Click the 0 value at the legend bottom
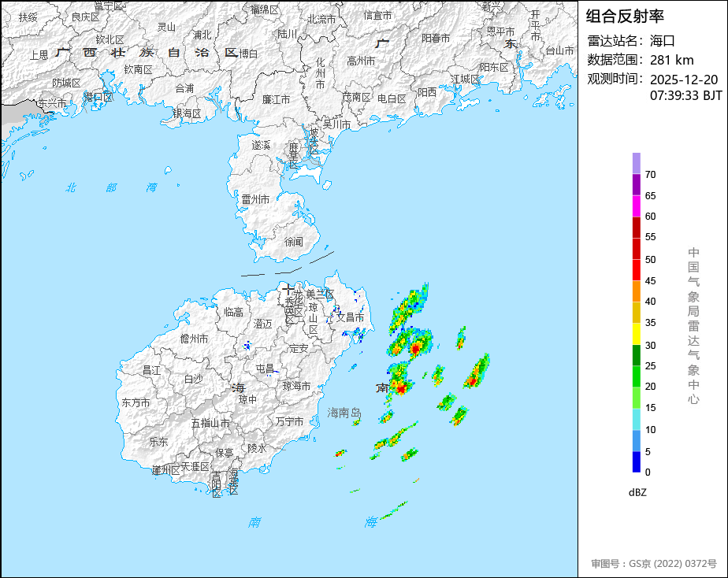The image size is (728, 578). pyautogui.click(x=648, y=472)
